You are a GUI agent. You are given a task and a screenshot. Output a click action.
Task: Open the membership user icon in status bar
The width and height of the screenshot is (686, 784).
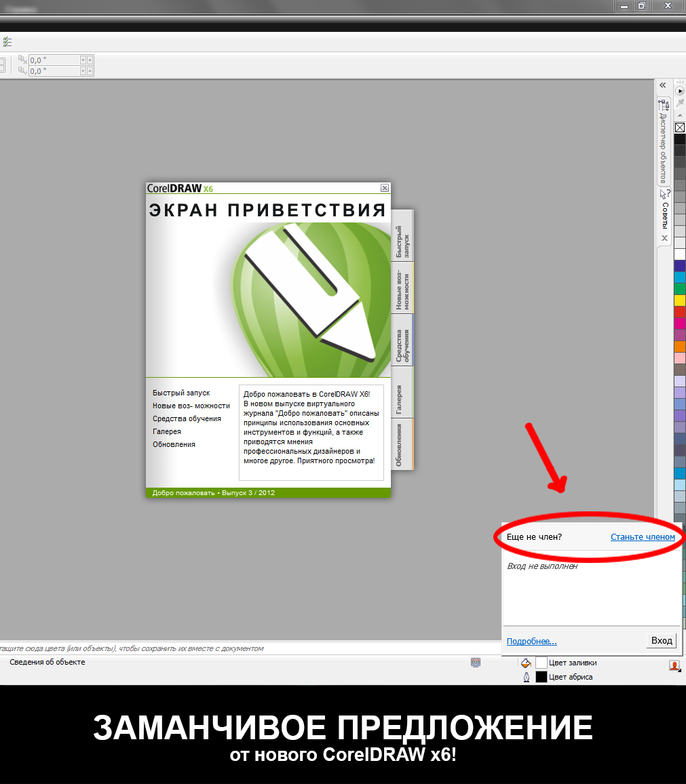[x=674, y=665]
